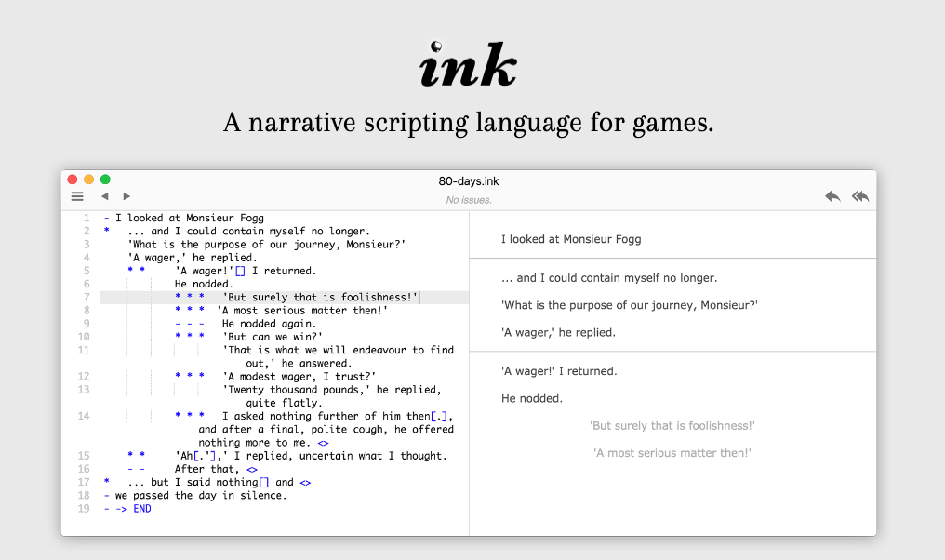The height and width of the screenshot is (560, 945).
Task: Choose 'But surely that is foolishness!' in preview
Action: [x=672, y=426]
